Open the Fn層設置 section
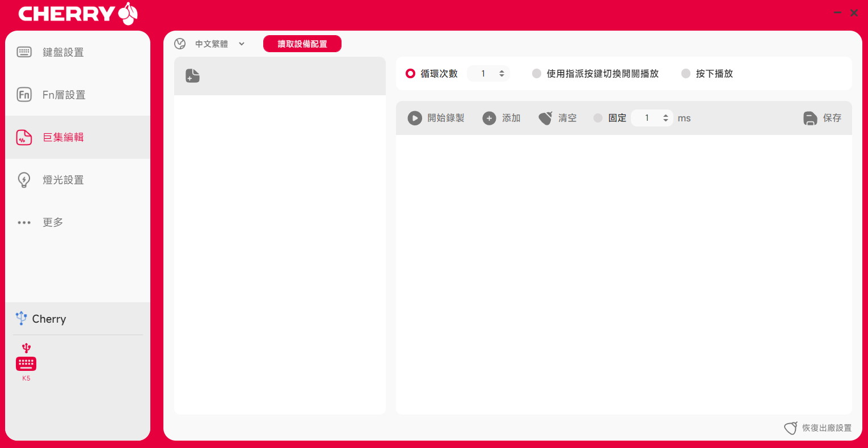 tap(78, 95)
